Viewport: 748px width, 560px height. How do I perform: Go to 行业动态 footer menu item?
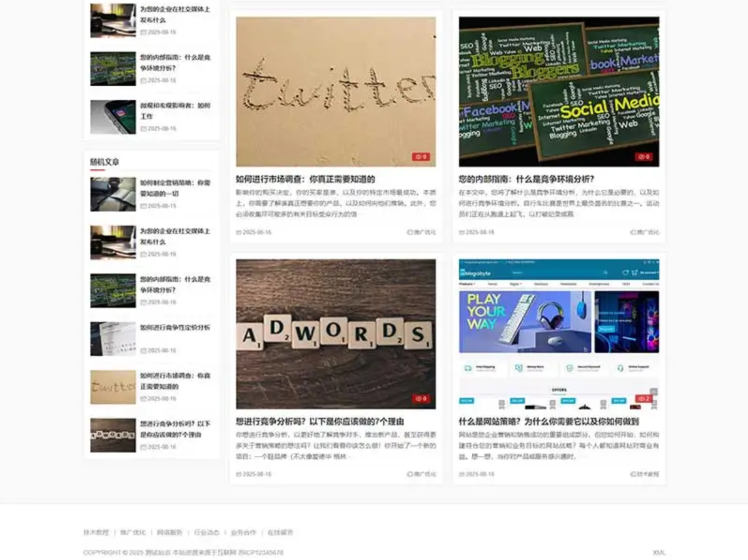click(206, 532)
